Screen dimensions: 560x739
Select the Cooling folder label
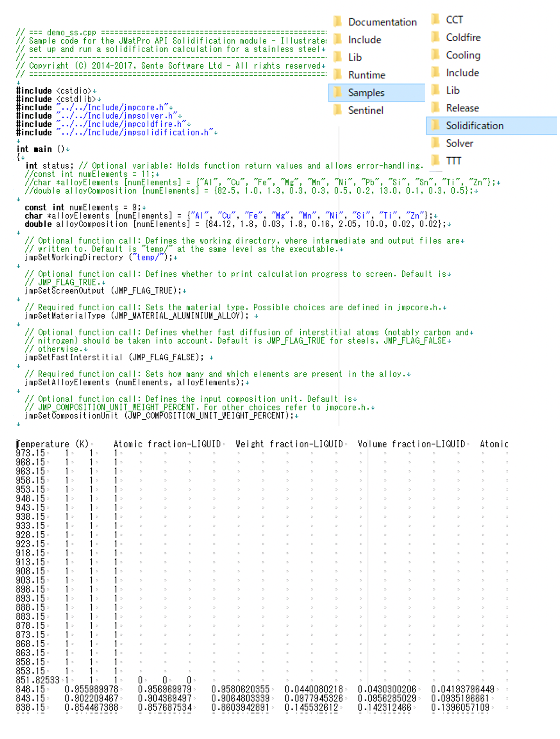tap(463, 55)
